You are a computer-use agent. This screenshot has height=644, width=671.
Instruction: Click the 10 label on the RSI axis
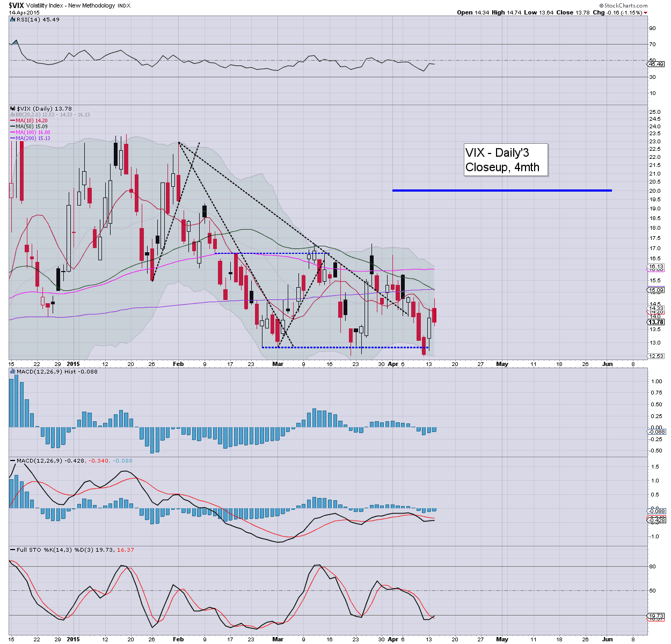coord(652,93)
